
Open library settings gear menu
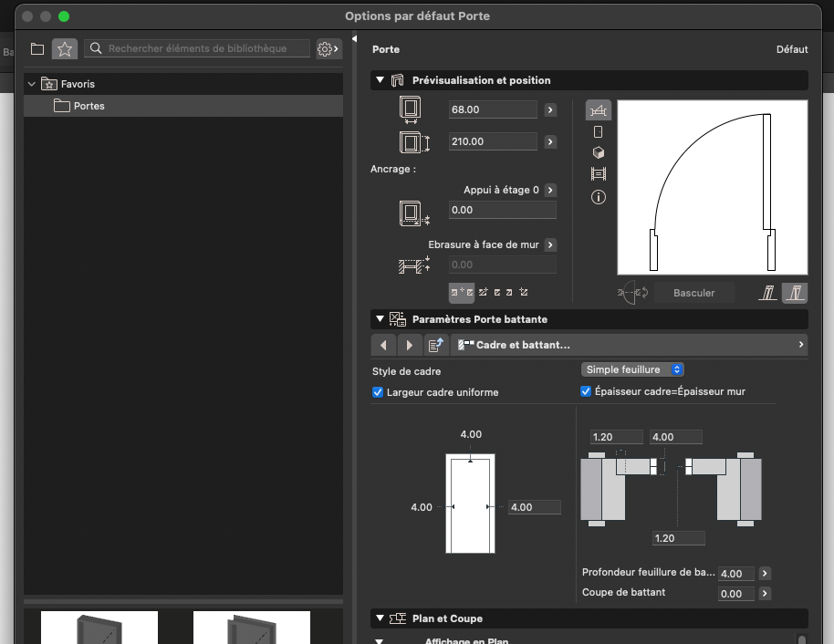[x=328, y=49]
